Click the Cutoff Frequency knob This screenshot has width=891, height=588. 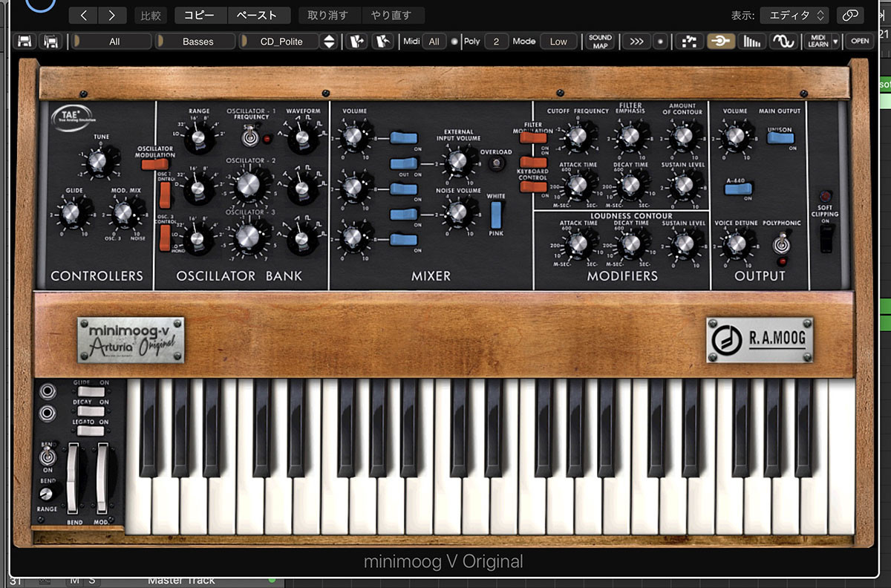point(579,137)
